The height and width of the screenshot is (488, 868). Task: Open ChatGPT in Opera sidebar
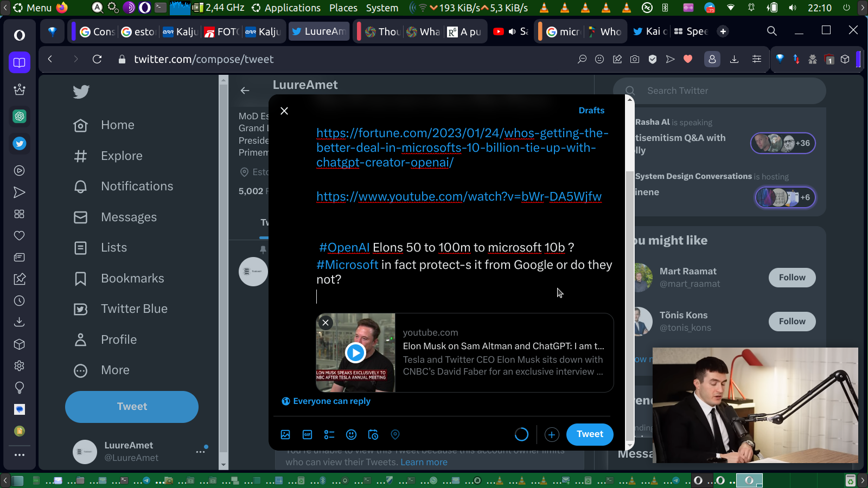click(x=20, y=117)
